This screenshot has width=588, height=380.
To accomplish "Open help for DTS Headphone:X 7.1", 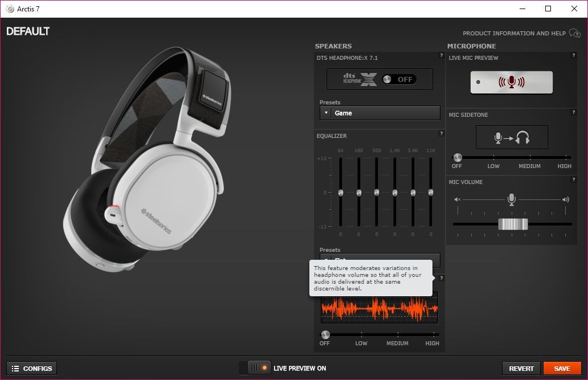I will [441, 55].
